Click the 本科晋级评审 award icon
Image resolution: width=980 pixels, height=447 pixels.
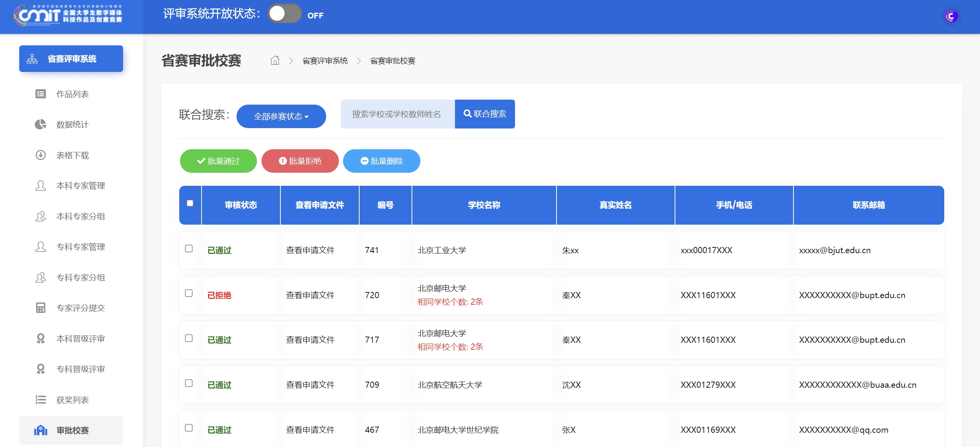coord(40,339)
